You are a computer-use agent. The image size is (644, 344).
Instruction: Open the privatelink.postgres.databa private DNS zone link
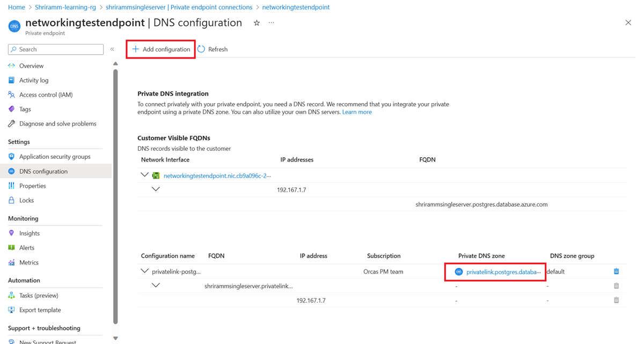click(x=503, y=272)
